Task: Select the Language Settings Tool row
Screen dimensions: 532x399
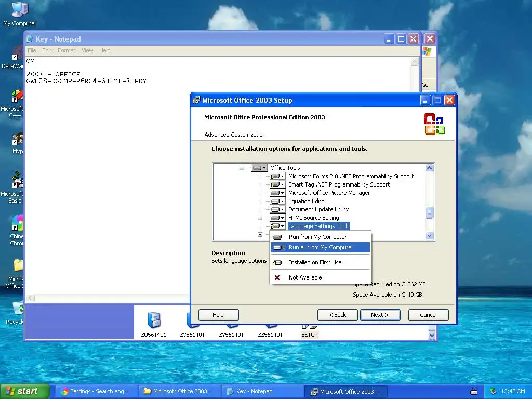Action: tap(317, 226)
